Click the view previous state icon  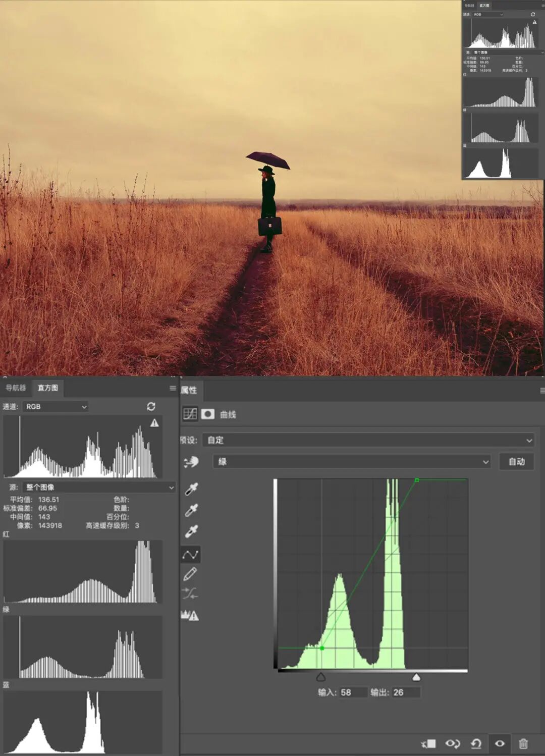coord(453,743)
